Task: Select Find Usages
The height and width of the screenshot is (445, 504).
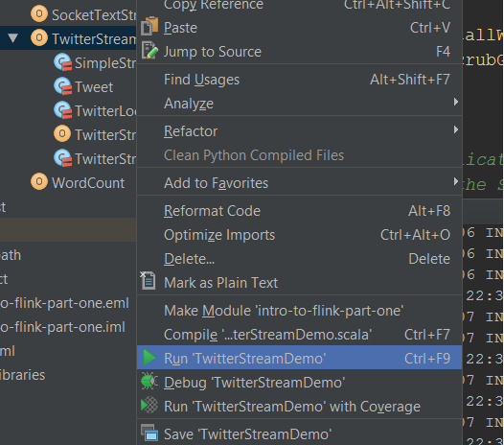Action: (x=299, y=80)
